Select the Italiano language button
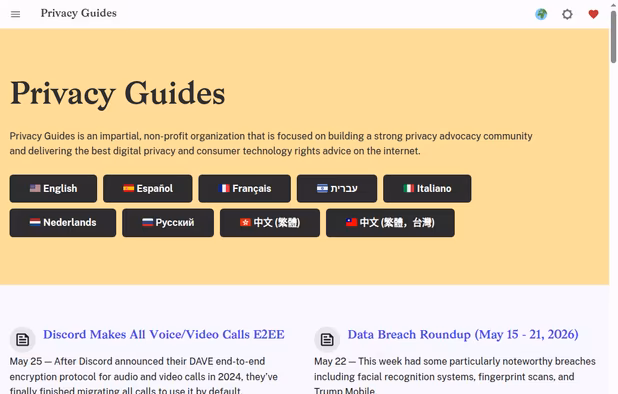This screenshot has width=618, height=394. tap(427, 188)
